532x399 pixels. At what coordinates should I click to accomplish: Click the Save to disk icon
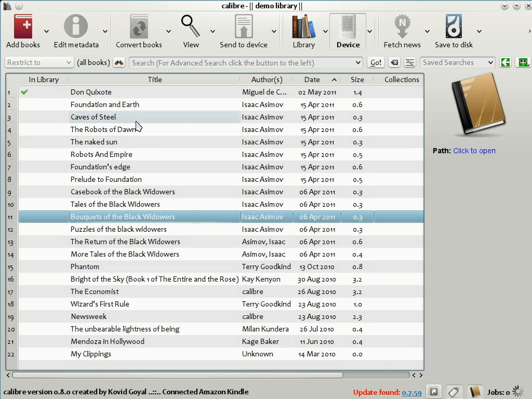pos(454,27)
